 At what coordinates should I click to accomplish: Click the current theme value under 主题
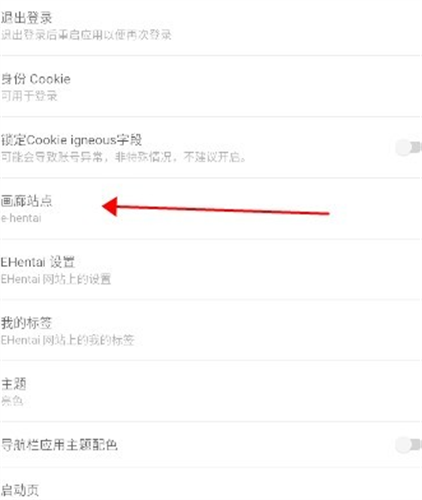point(12,401)
